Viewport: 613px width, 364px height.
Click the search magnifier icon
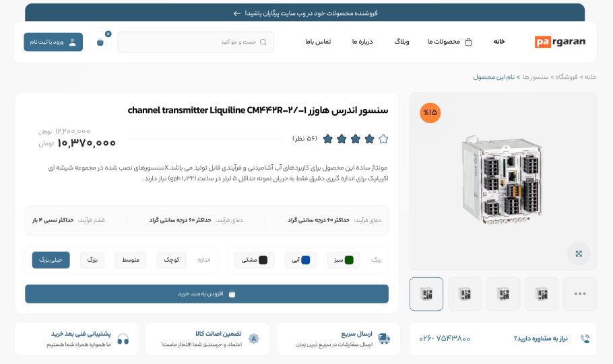[263, 42]
